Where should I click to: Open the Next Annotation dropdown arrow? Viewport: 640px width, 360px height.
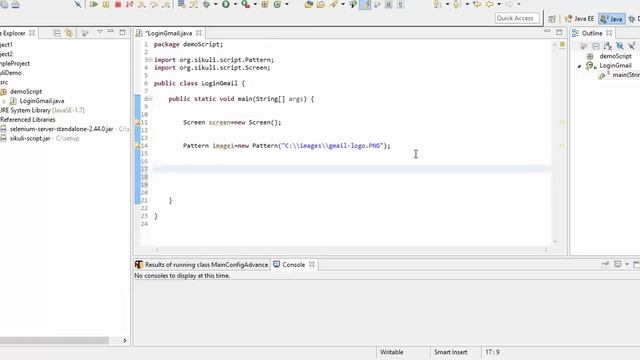447,4
